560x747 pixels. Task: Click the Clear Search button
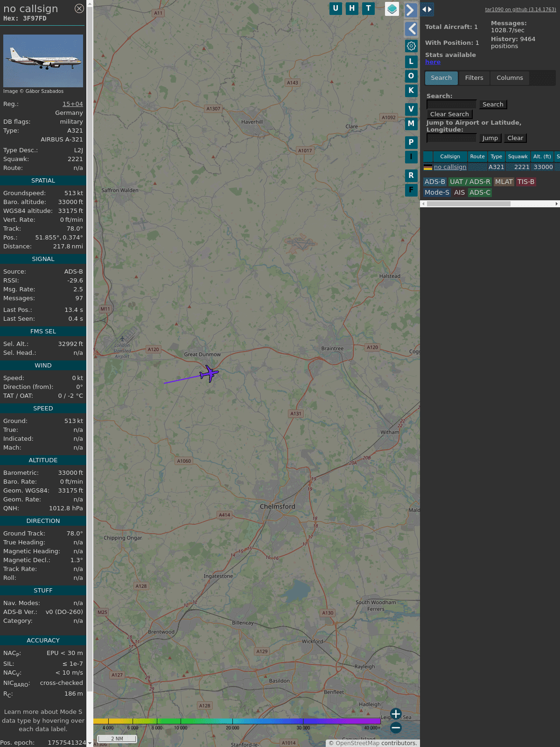[449, 114]
